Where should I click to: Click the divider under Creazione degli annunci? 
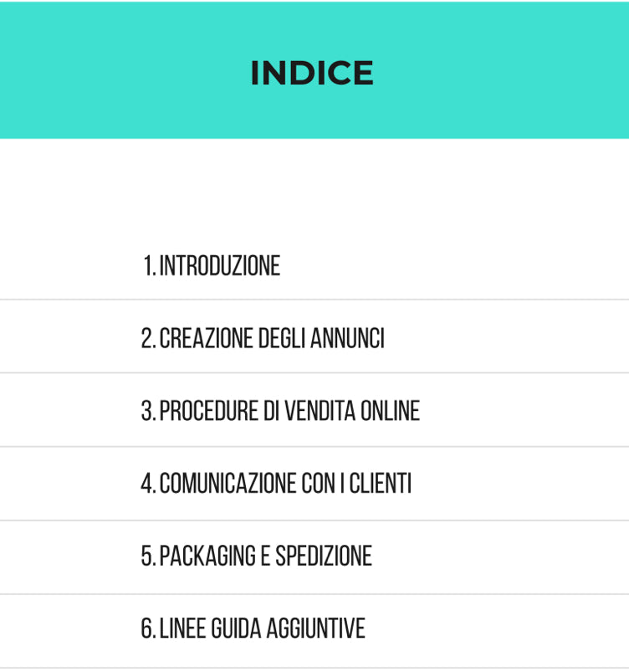pyautogui.click(x=314, y=373)
